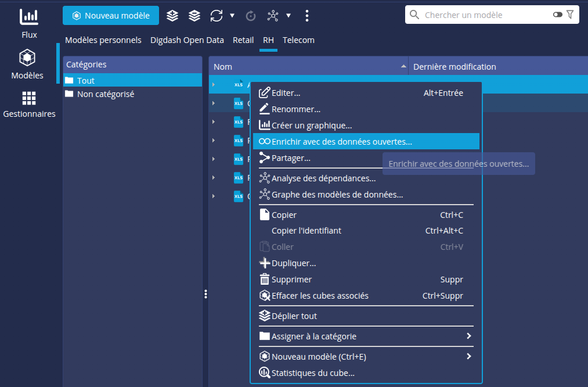Open the dropdown arrow beside the graph icon
The image size is (588, 387).
[288, 16]
